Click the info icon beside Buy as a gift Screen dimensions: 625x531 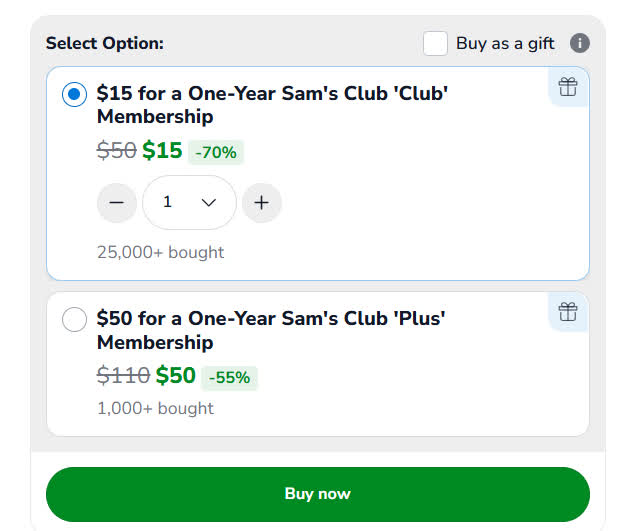pos(579,43)
